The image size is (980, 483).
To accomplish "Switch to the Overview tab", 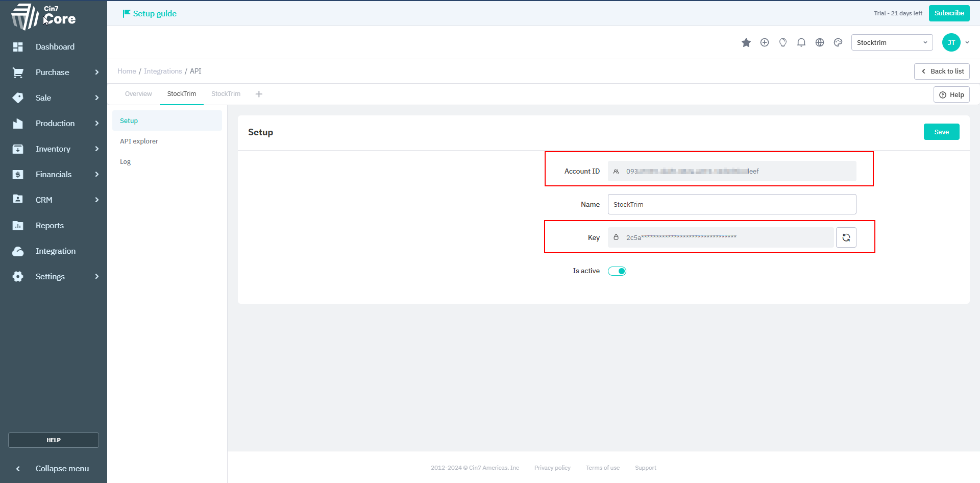I will point(138,94).
